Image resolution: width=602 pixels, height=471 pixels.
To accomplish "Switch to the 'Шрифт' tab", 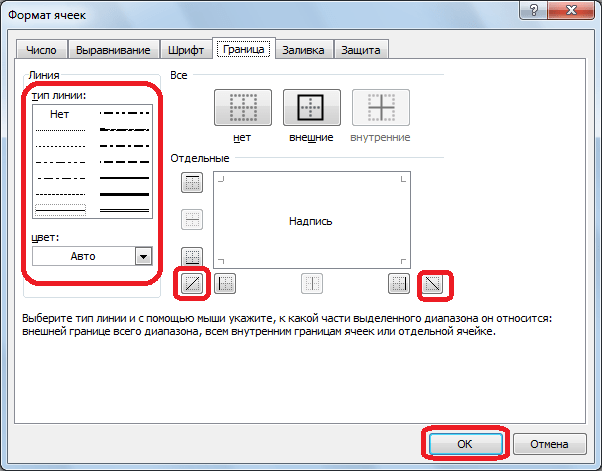I will coord(186,50).
